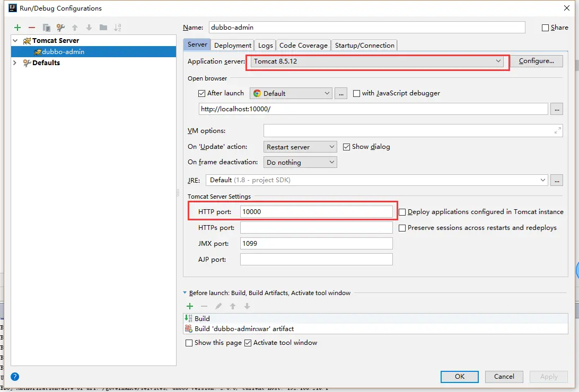Add a new run configuration

17,28
